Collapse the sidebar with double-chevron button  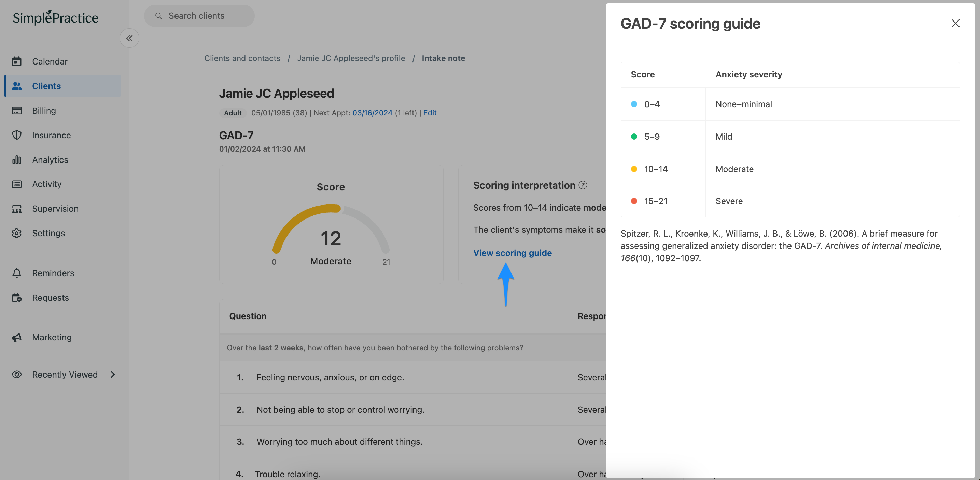coord(129,38)
